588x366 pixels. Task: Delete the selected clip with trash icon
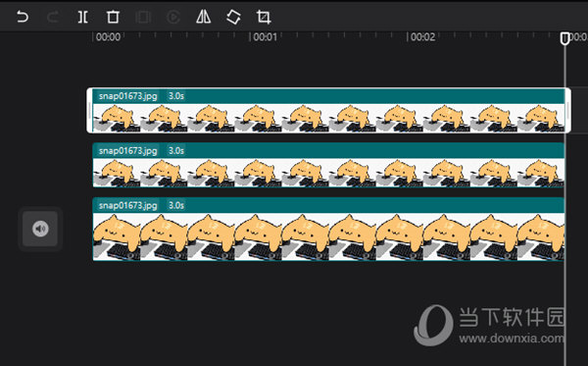coord(113,17)
